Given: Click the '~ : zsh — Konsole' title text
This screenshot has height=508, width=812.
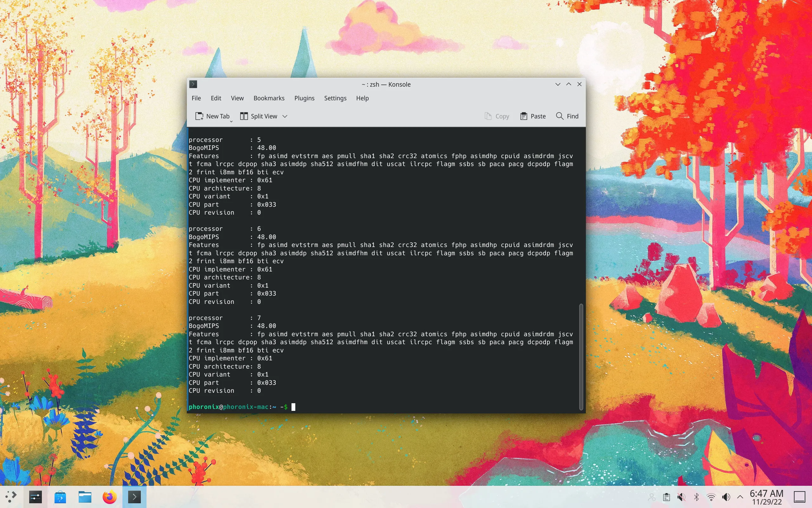Looking at the screenshot, I should pyautogui.click(x=386, y=84).
